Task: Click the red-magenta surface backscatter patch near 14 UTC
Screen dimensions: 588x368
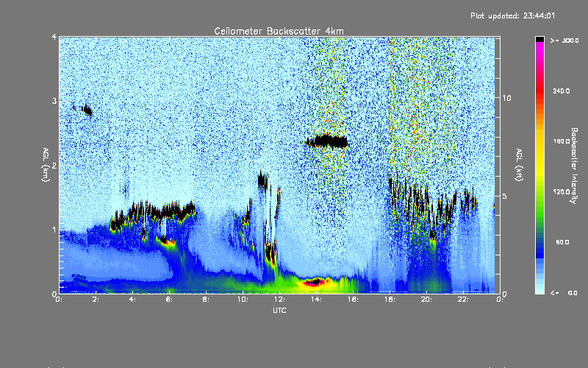Action: [x=315, y=282]
